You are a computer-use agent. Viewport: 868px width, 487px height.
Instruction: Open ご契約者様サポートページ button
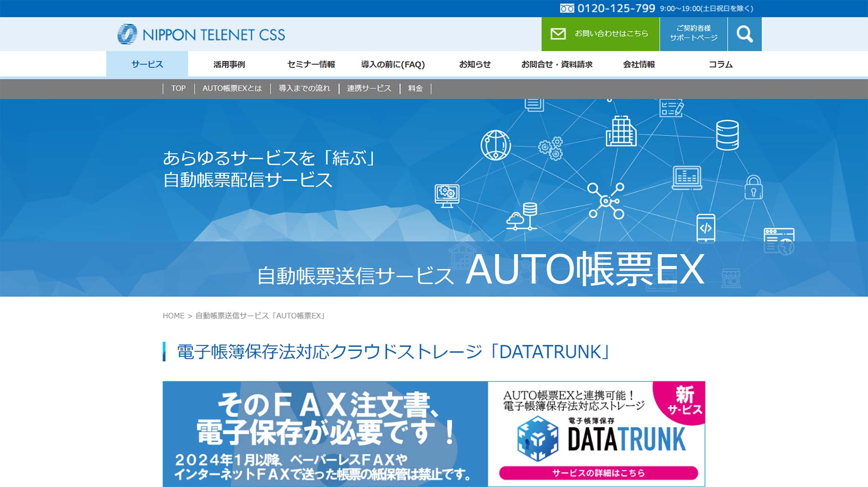[x=693, y=34]
